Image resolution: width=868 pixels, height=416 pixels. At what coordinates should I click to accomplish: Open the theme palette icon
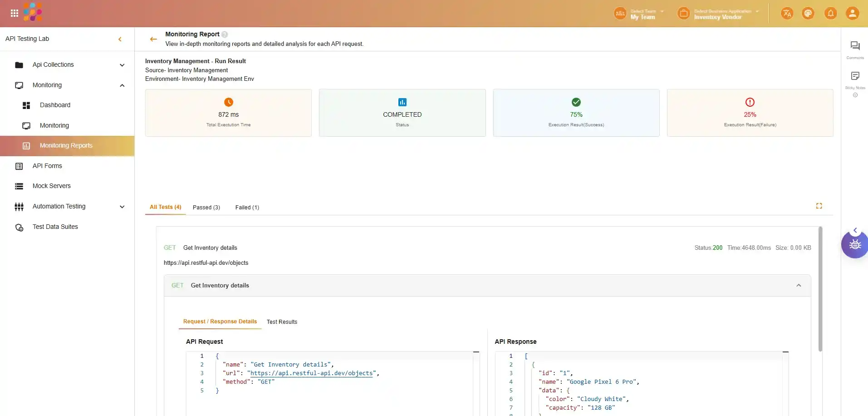pyautogui.click(x=808, y=13)
